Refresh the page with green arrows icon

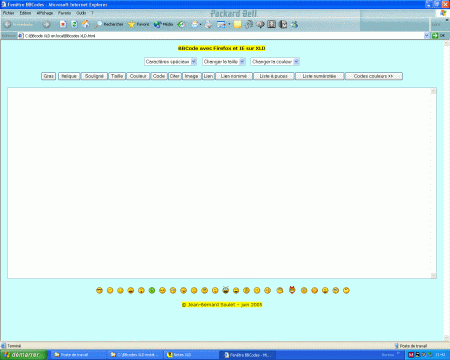(74, 24)
